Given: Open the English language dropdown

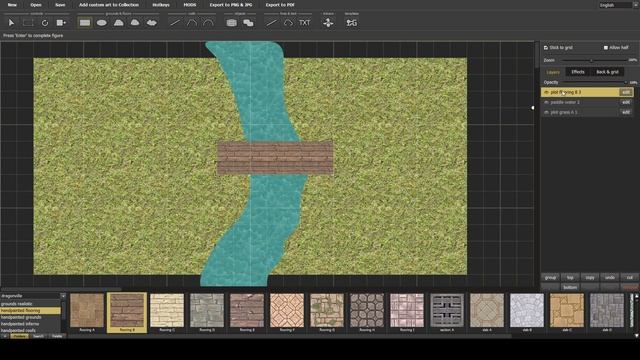Looking at the screenshot, I should [618, 5].
